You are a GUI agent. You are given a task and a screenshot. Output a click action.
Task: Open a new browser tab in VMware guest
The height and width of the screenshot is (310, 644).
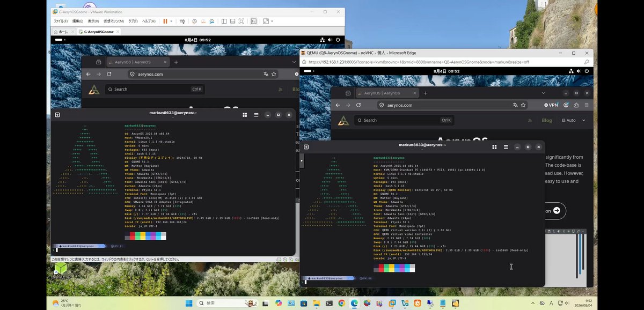(176, 62)
